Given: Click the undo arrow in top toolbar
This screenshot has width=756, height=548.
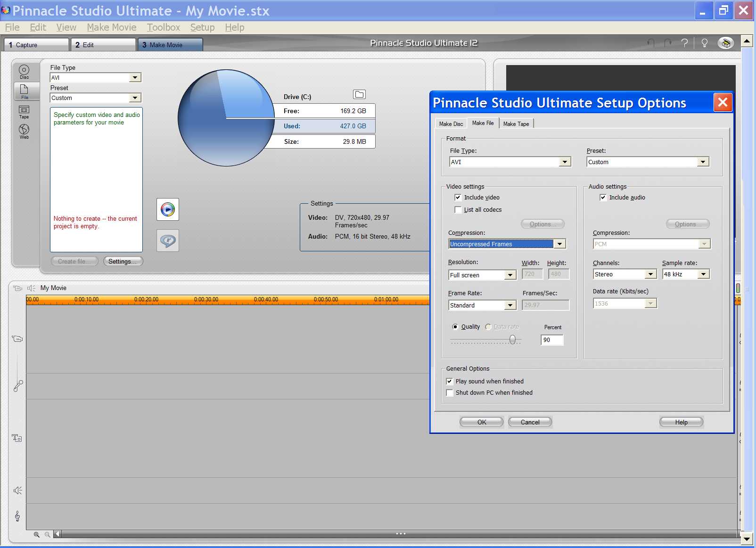Looking at the screenshot, I should [650, 43].
